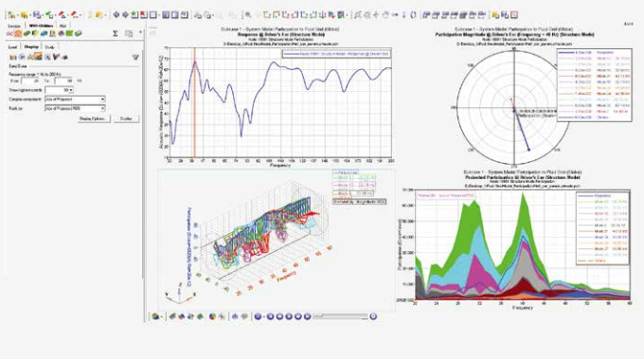This screenshot has height=360, width=644.
Task: Click the magnifier zoom icon in top toolbar
Action: click(x=248, y=15)
